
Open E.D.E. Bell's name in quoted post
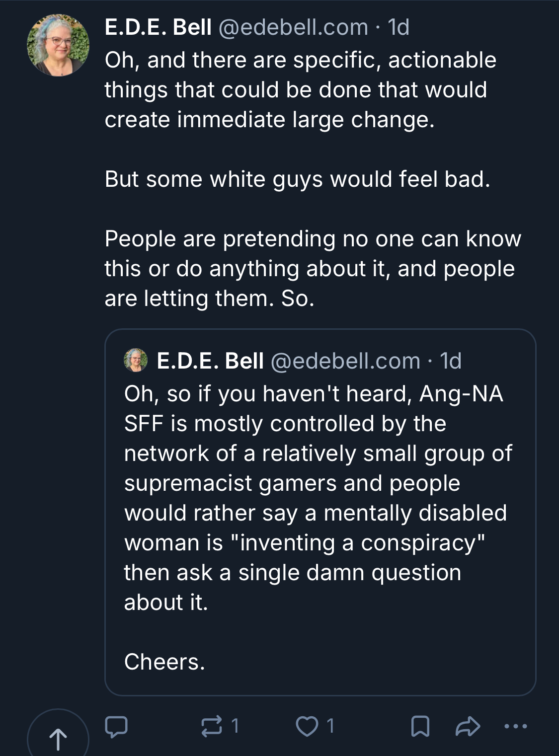210,361
